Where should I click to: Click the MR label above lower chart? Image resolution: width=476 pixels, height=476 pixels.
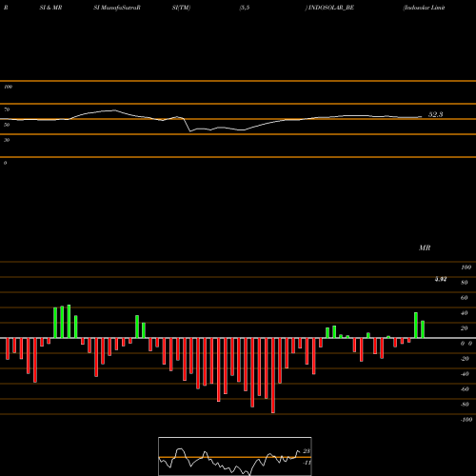(425, 248)
